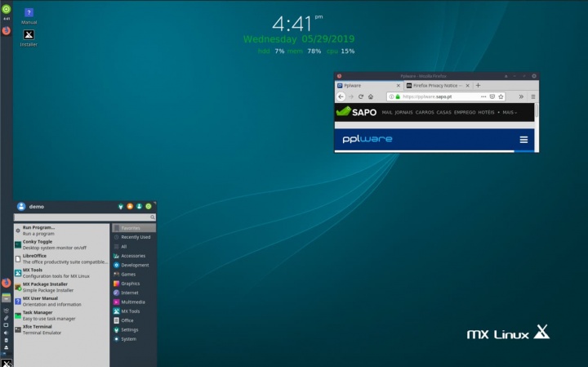The image size is (588, 367).
Task: Click the MX Linux start menu button
Action: point(6,362)
